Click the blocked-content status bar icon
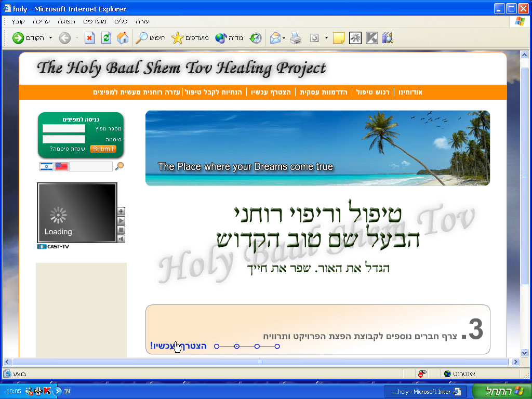 422,374
